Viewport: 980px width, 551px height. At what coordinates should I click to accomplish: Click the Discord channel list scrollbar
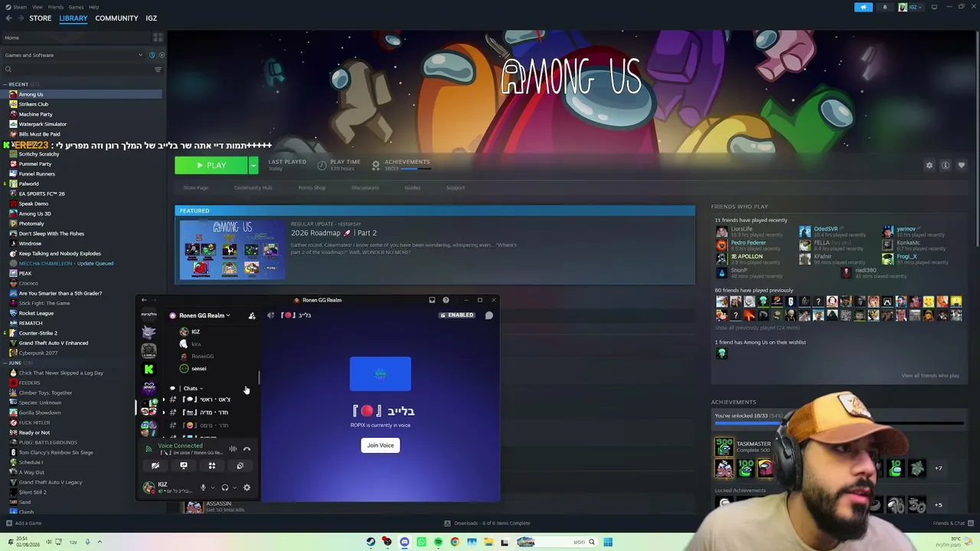point(259,377)
